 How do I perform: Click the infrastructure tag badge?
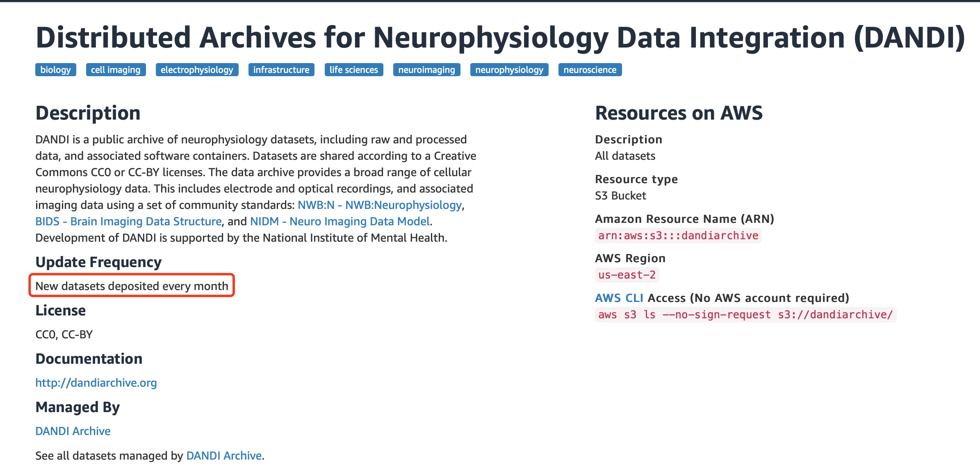tap(281, 70)
